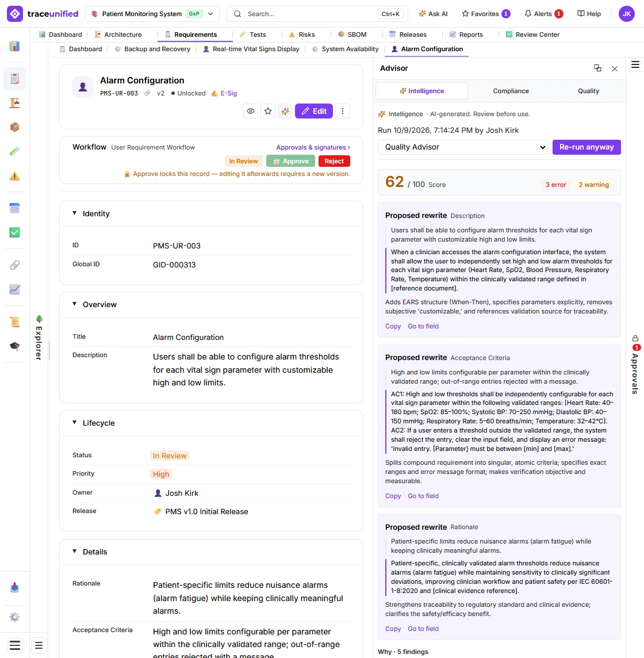
Task: Open the Explorer side panel
Action: click(x=39, y=338)
